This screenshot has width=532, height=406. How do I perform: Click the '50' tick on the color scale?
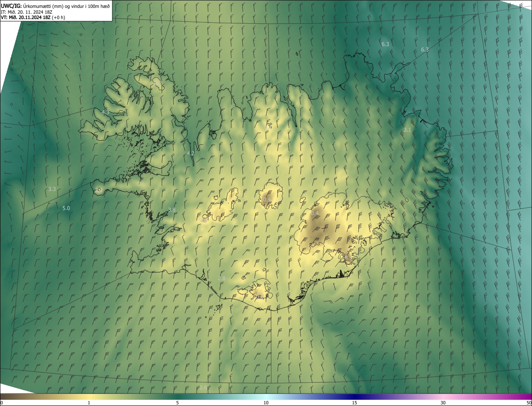(x=529, y=403)
